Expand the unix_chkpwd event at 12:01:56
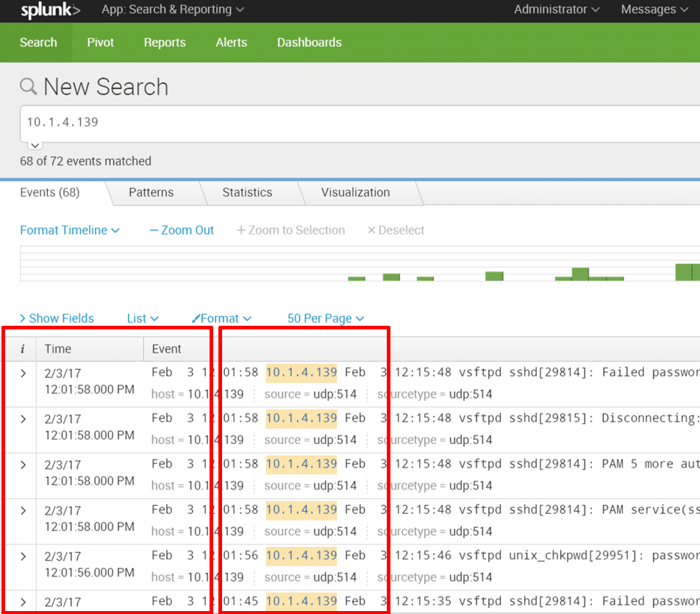700x614 pixels. tap(24, 557)
